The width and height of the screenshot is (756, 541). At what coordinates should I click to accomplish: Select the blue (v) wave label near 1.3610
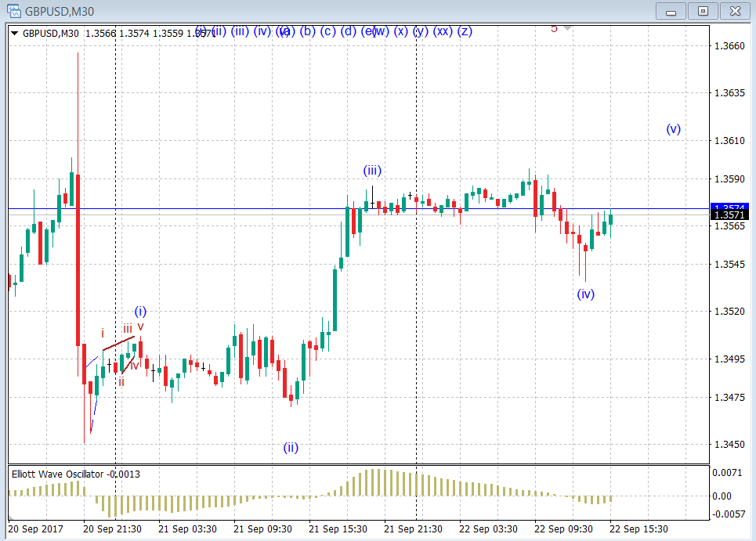click(673, 128)
